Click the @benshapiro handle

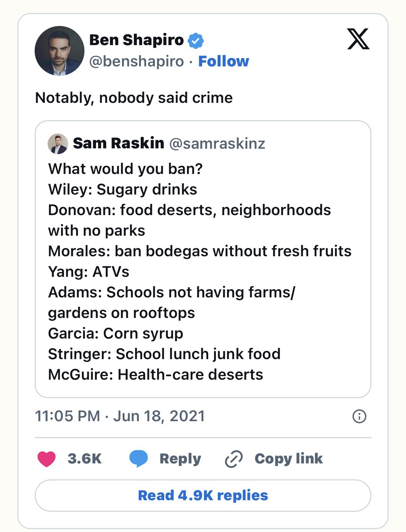pyautogui.click(x=136, y=61)
